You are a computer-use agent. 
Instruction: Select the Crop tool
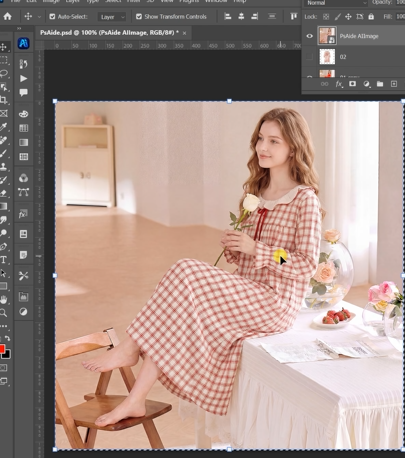(4, 100)
